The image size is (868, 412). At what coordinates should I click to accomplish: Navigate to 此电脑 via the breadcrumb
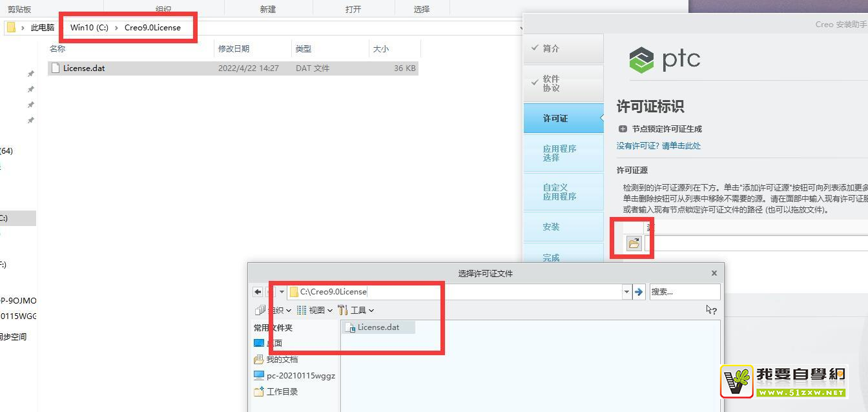[42, 27]
